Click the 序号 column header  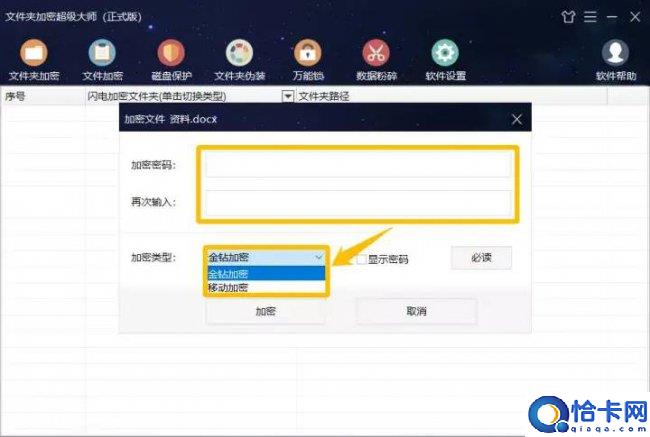pos(43,97)
